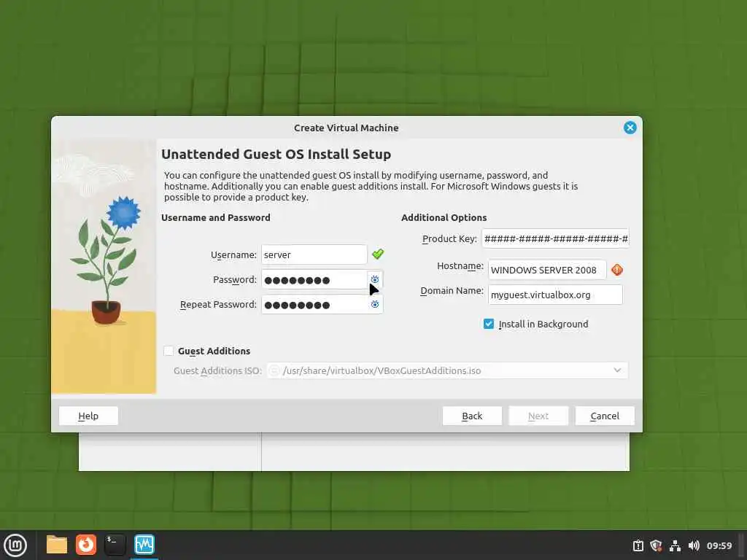
Task: Switch to VirtualBox taskbar icon
Action: [x=144, y=545]
